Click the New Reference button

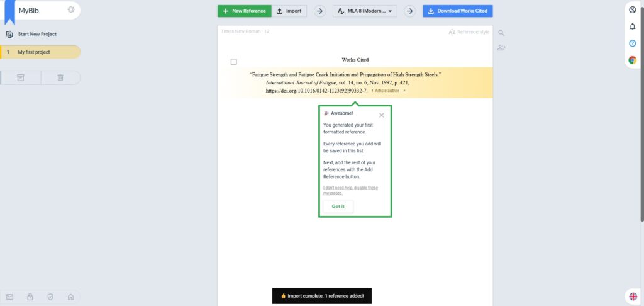245,11
